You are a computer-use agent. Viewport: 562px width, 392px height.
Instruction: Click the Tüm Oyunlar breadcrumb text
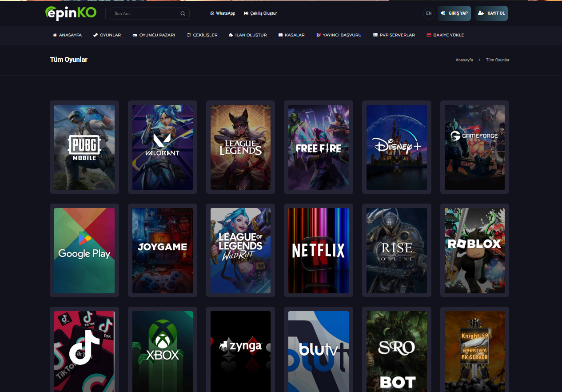[x=498, y=60]
